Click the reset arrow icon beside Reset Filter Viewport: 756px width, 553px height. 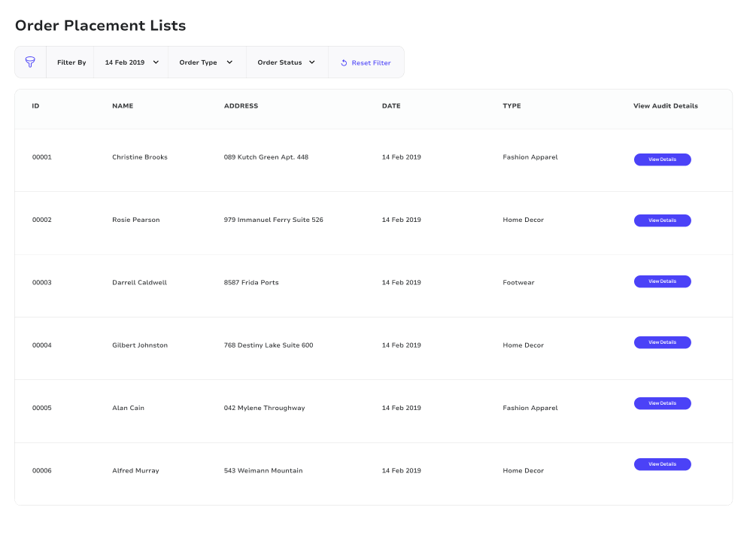pos(344,63)
